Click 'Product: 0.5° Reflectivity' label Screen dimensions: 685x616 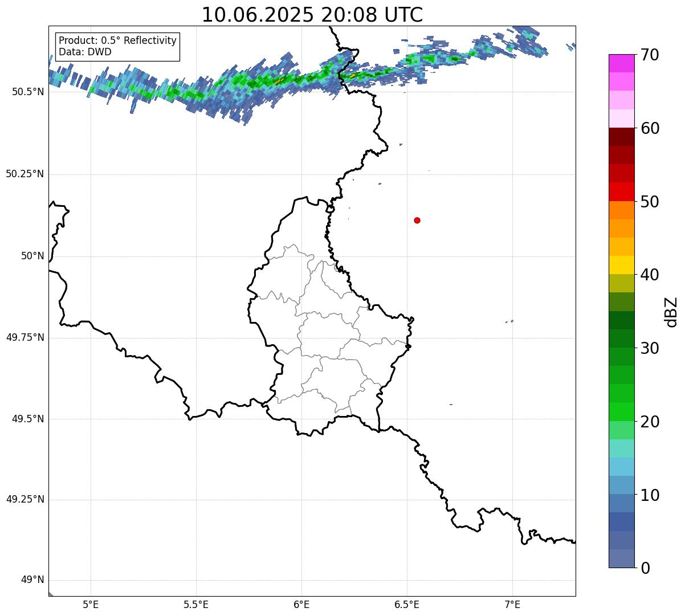118,41
